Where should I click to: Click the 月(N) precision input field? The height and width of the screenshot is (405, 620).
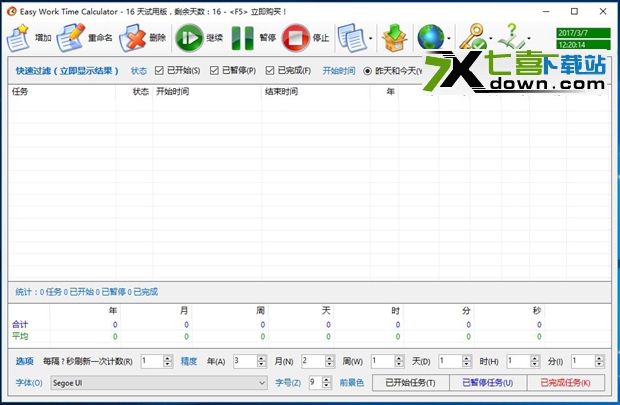pos(313,361)
